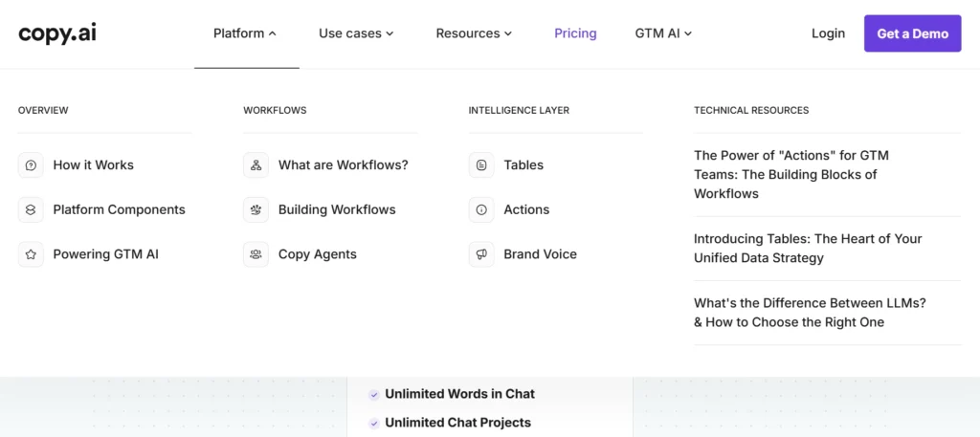Screen dimensions: 980x437
Task: Click the Copy Agents people icon
Action: click(256, 254)
